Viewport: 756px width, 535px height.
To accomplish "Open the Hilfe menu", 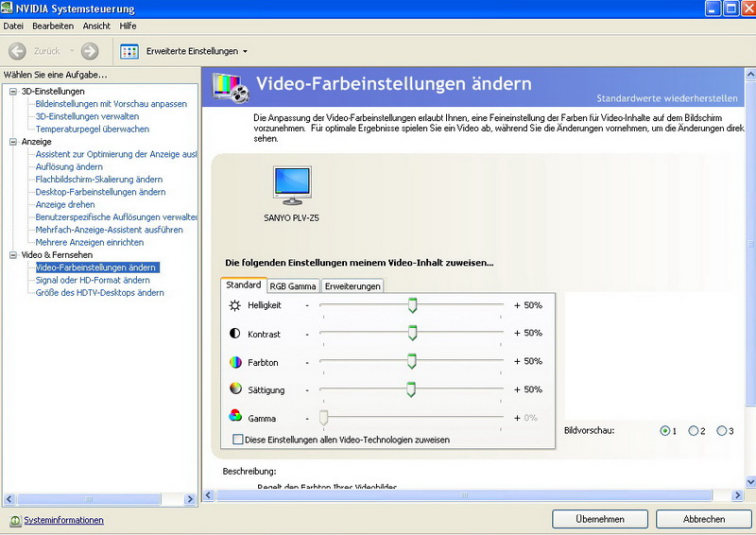I will [x=129, y=26].
